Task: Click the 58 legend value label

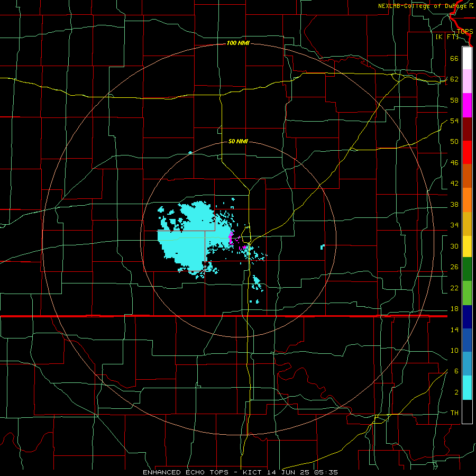Action: 454,100
